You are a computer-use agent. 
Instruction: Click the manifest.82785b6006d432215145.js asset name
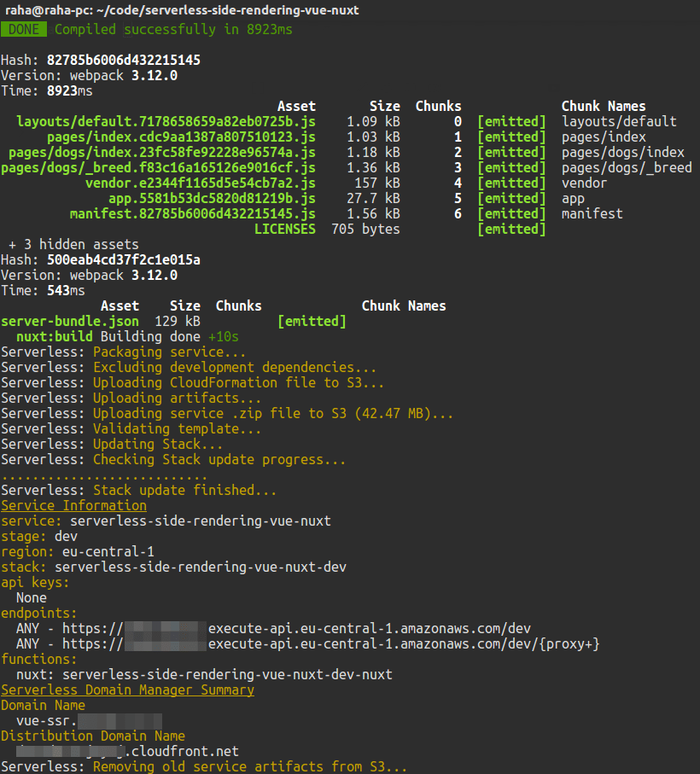pos(193,213)
